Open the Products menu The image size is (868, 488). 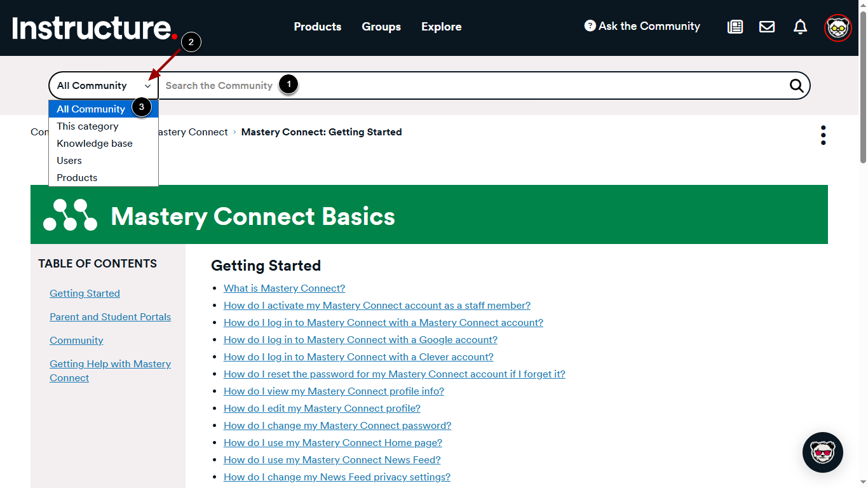pos(317,27)
